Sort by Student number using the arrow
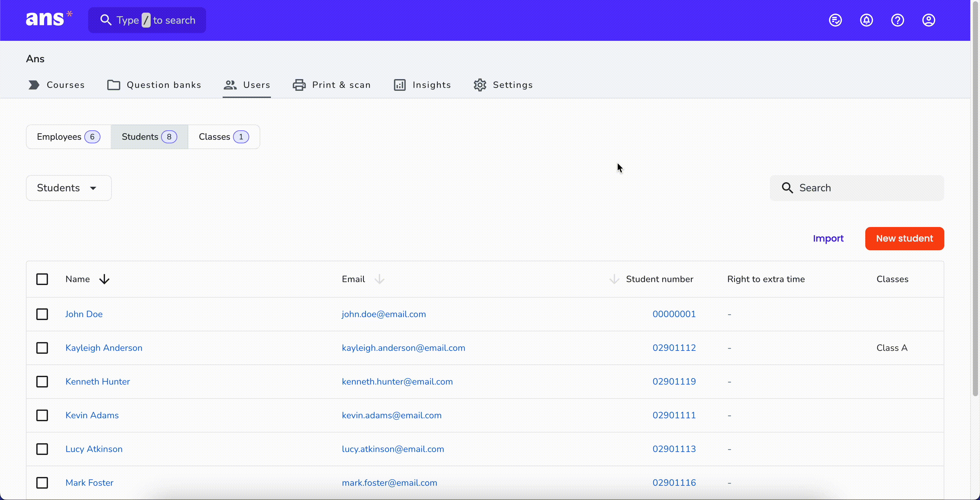 pyautogui.click(x=614, y=279)
